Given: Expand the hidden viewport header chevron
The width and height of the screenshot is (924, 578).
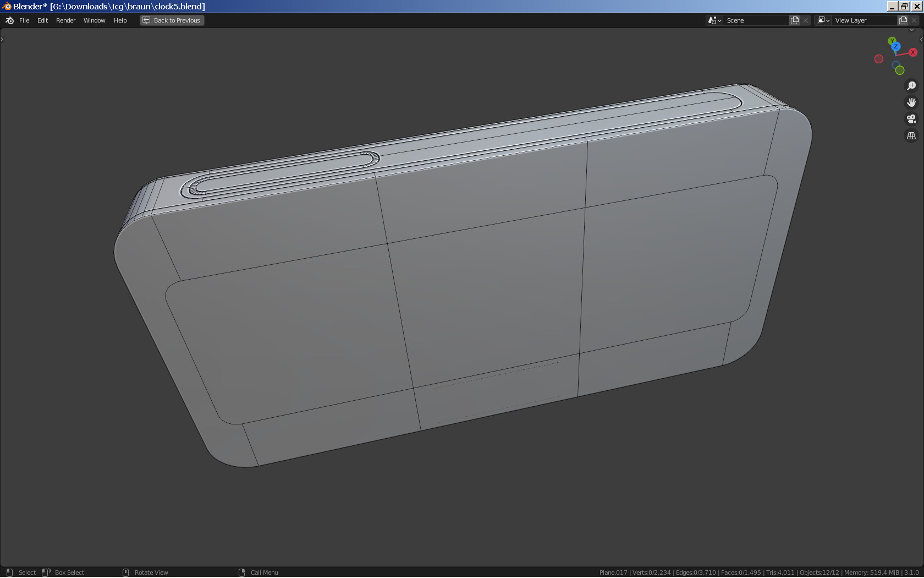Looking at the screenshot, I should coord(911,30).
